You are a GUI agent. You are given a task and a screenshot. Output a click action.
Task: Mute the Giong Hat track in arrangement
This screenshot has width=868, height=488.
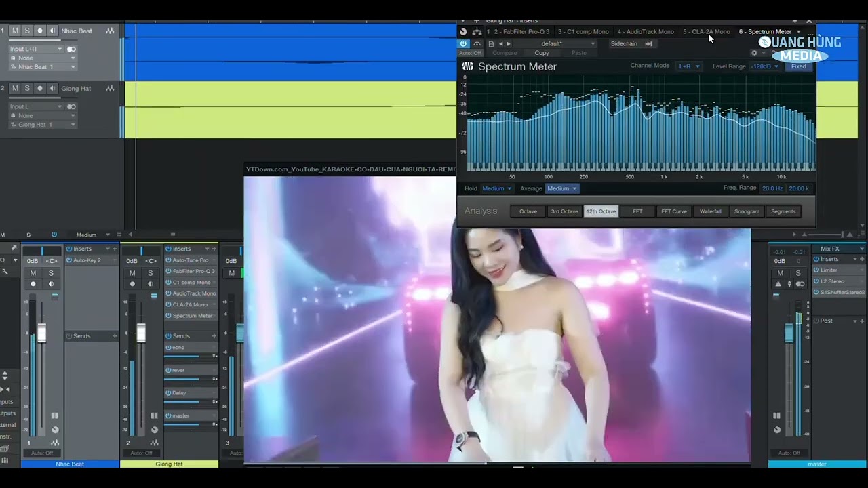(15, 89)
